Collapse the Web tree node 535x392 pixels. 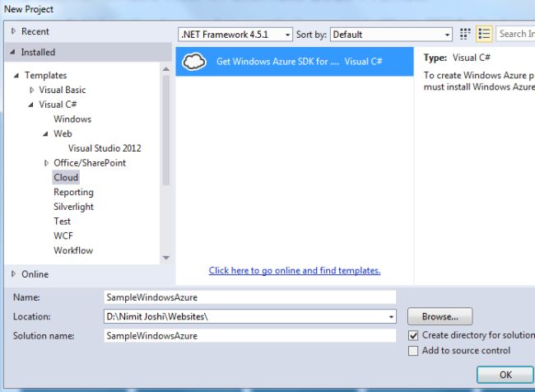pos(45,134)
